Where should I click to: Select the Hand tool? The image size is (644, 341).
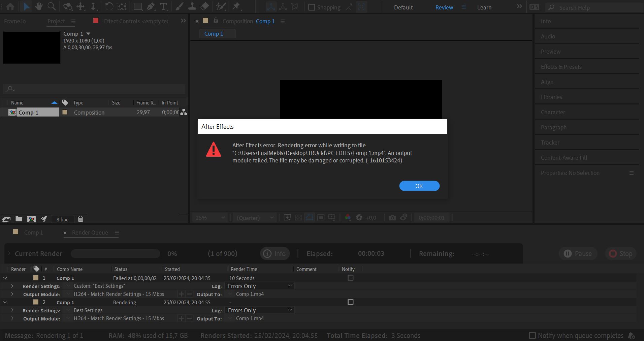coord(39,6)
